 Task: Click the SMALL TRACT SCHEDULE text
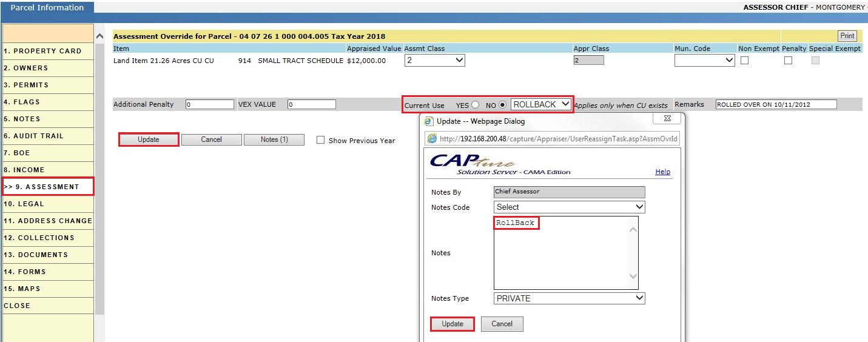301,61
